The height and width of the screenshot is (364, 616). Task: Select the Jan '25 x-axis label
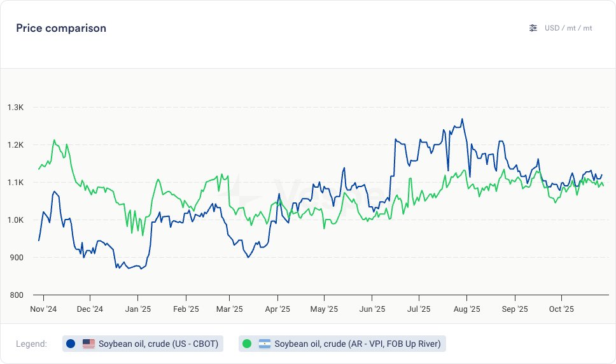pyautogui.click(x=137, y=309)
